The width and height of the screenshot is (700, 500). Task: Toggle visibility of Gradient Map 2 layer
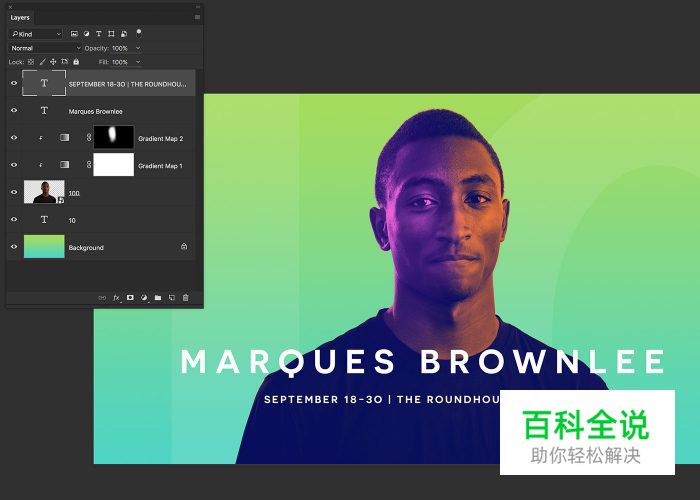click(x=14, y=138)
